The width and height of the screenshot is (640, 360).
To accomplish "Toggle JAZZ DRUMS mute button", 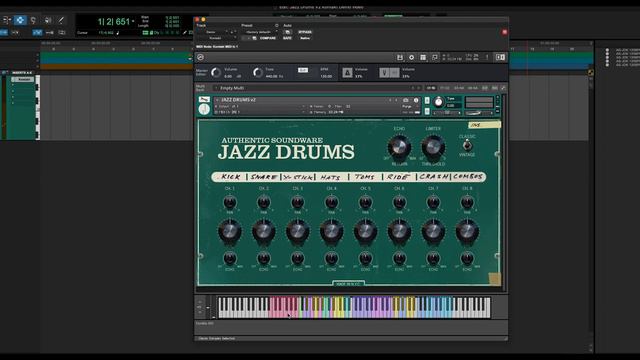I will 427,111.
